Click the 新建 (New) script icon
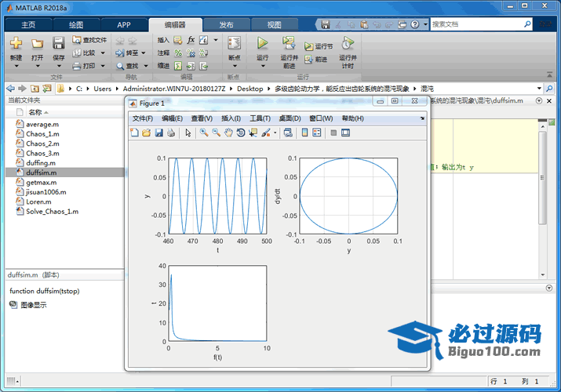This screenshot has height=392, width=561. coord(16,43)
